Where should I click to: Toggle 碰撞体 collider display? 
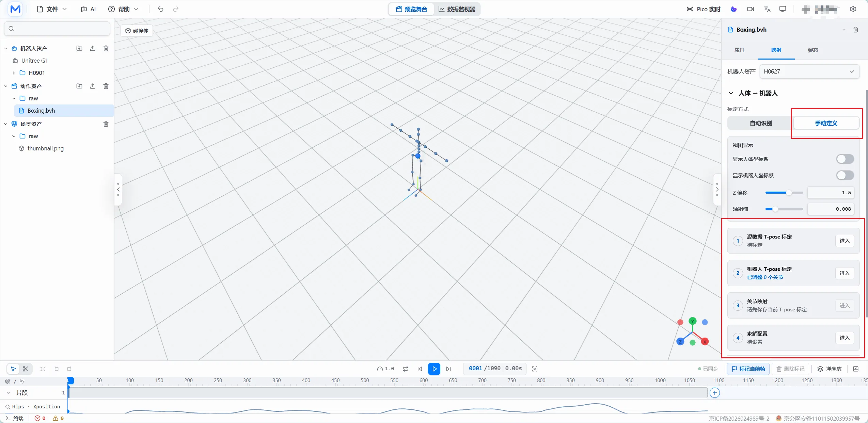(x=137, y=31)
